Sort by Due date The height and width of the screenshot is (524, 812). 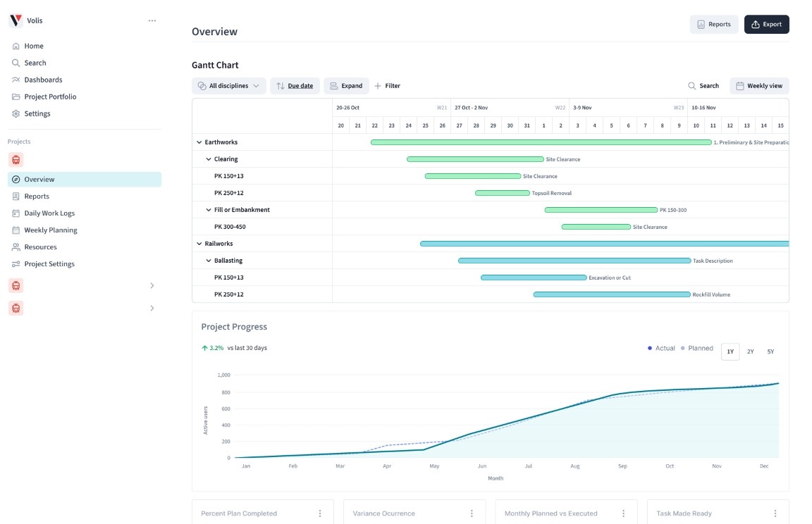(295, 86)
